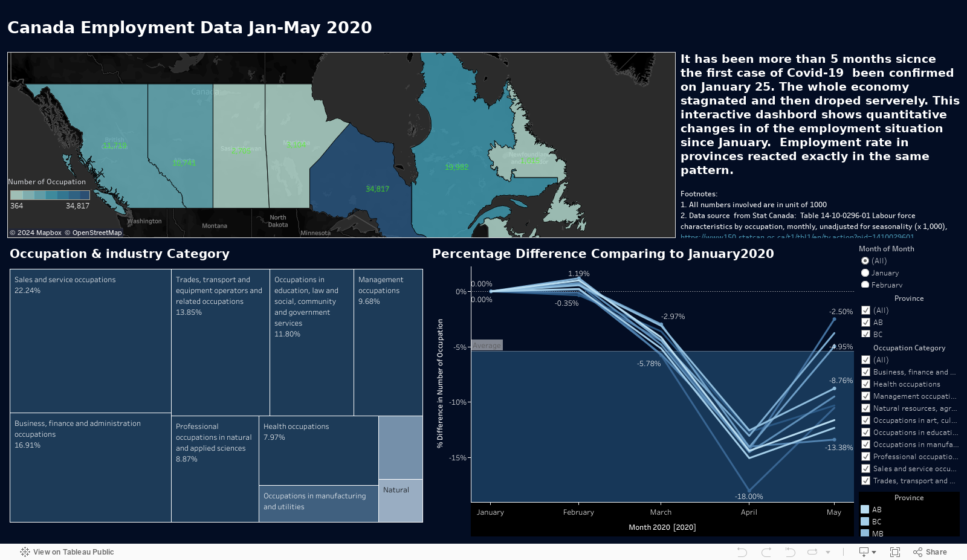Uncheck the BC checkbox in Province filter
This screenshot has height=560, width=967.
tap(865, 335)
